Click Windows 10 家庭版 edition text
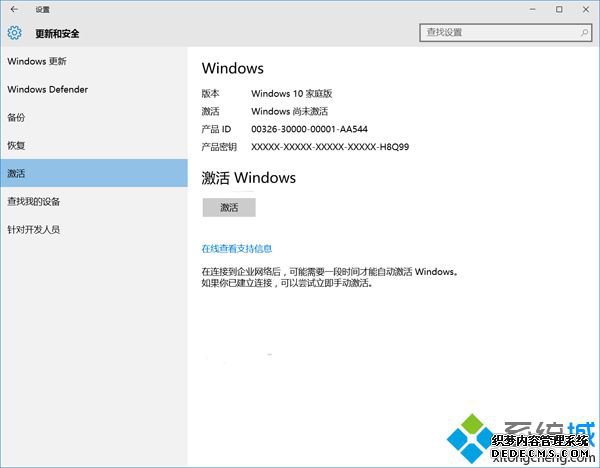This screenshot has width=600, height=468. [292, 93]
